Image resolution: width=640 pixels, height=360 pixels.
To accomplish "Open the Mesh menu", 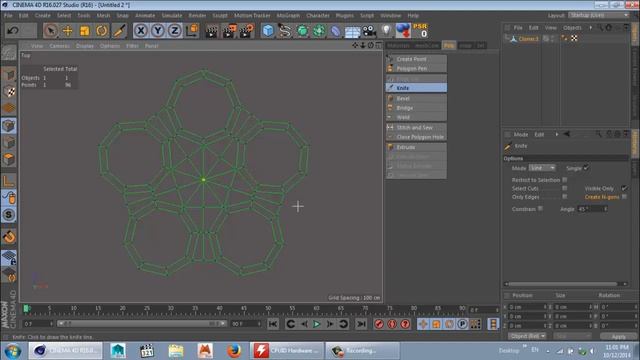I will tap(103, 16).
